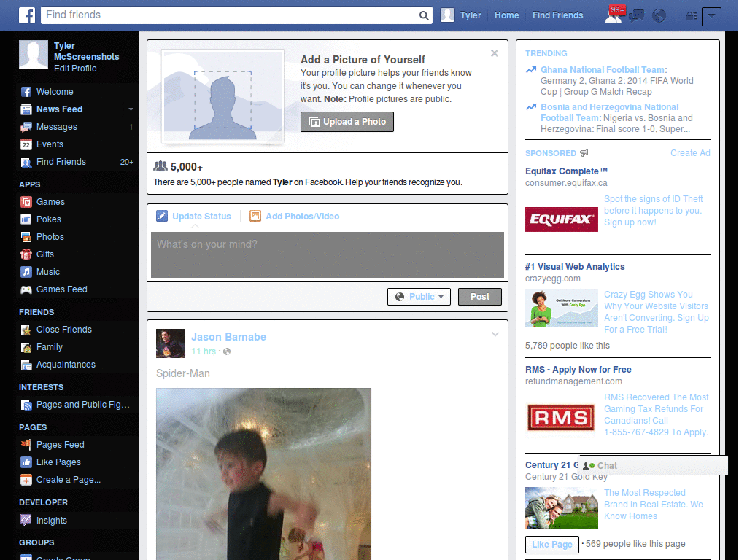Click the Acquaintances list icon
The width and height of the screenshot is (747, 560).
(26, 365)
